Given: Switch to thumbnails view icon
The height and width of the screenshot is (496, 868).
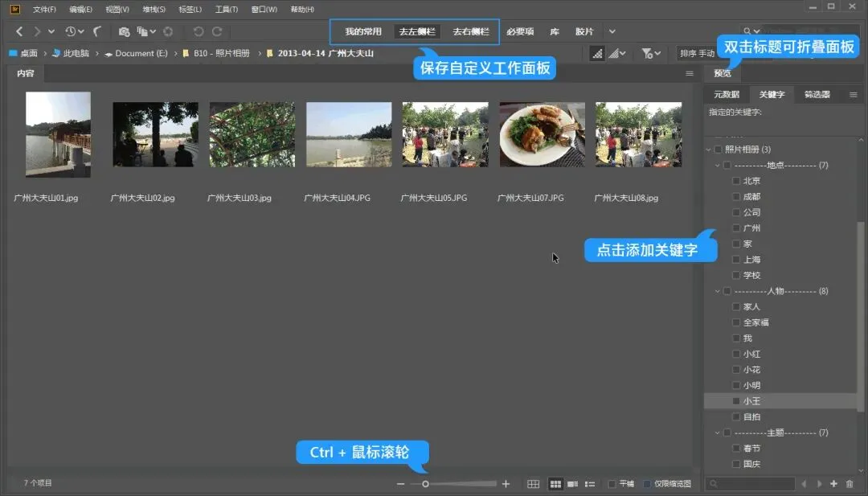Looking at the screenshot, I should click(x=555, y=484).
